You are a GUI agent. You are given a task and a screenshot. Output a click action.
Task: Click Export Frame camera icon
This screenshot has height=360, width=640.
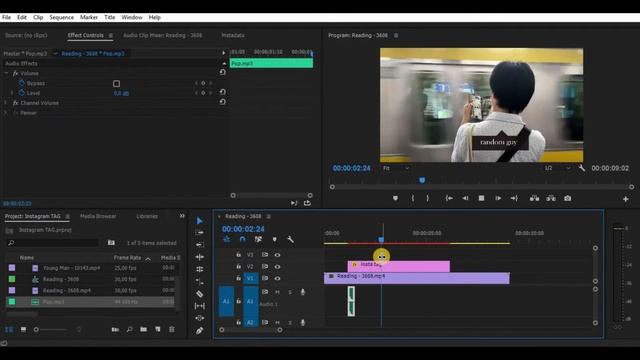567,198
